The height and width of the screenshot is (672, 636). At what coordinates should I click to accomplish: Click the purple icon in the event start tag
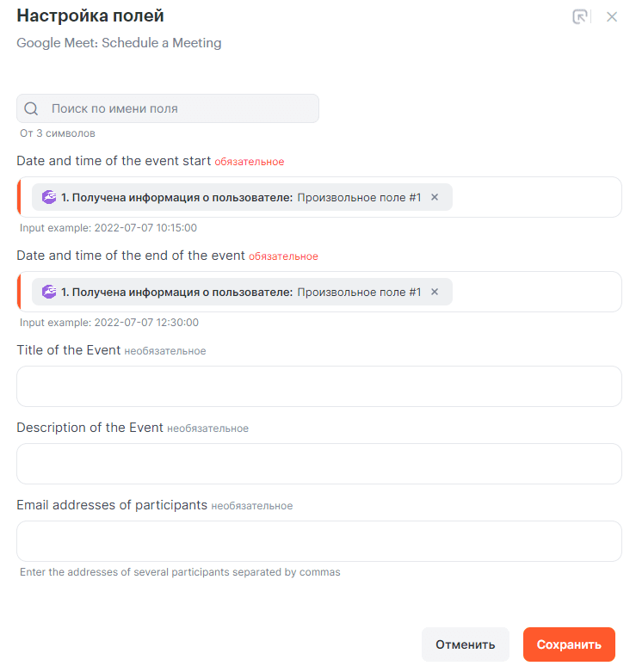click(50, 197)
